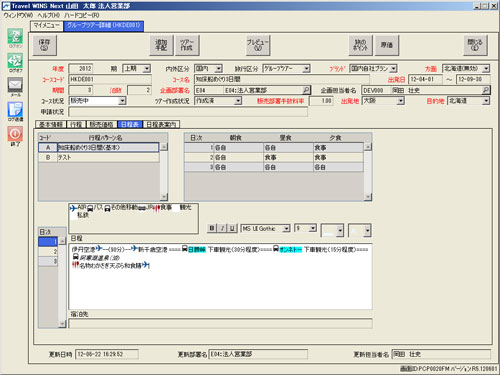Open the ツアー作成状況 dropdown showing 作成済
This screenshot has width=500, height=375.
tap(237, 101)
